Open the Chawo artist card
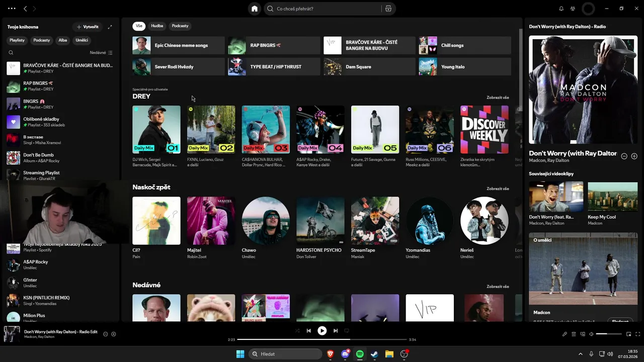This screenshot has width=644, height=362. pyautogui.click(x=266, y=228)
